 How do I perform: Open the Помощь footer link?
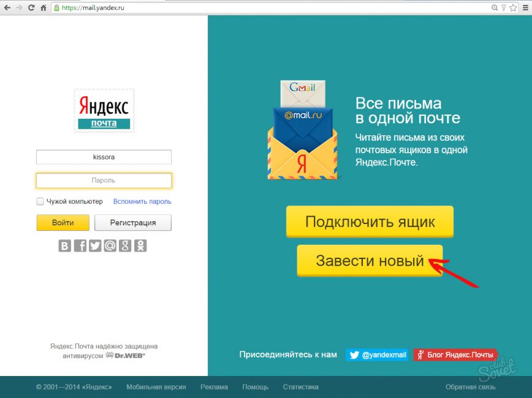click(x=255, y=387)
